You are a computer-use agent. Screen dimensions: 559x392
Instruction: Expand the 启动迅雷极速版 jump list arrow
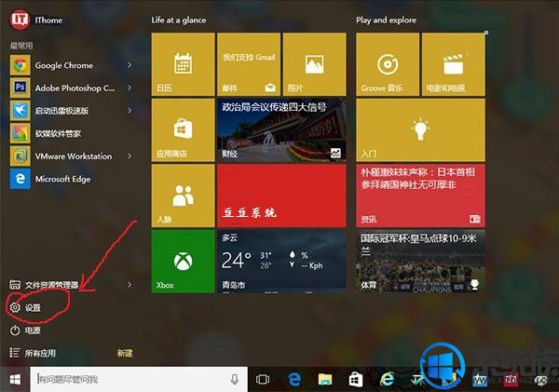(130, 111)
